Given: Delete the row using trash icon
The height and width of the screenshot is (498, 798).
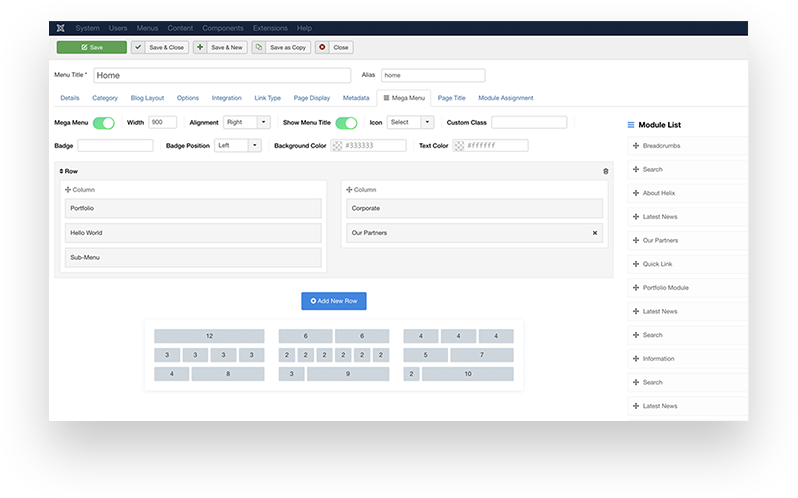Looking at the screenshot, I should pyautogui.click(x=605, y=171).
